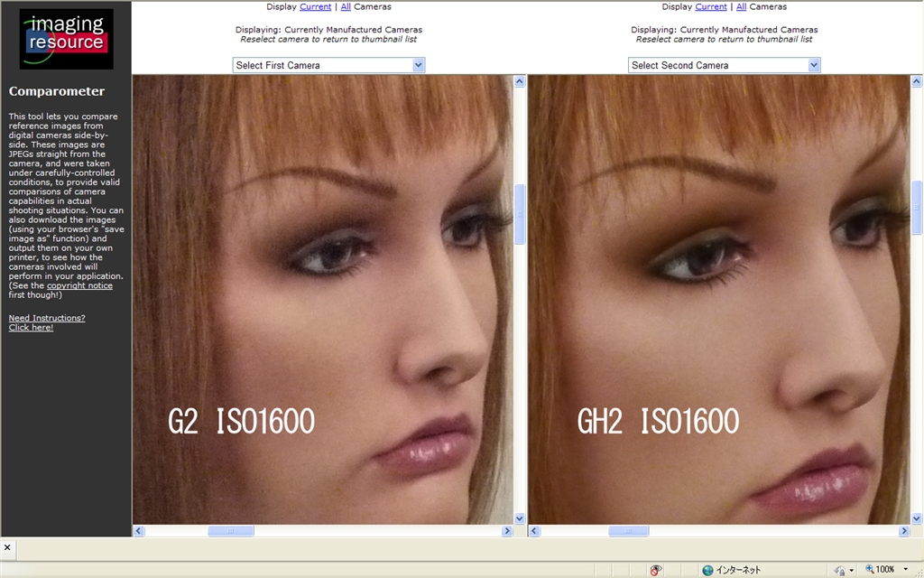Close the bar with the X button
The width and height of the screenshot is (924, 578).
(7, 548)
